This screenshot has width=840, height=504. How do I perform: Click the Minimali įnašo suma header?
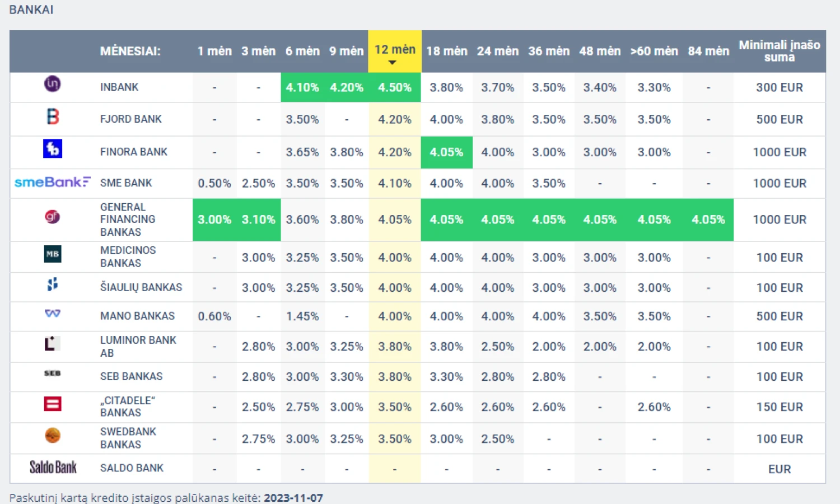779,51
